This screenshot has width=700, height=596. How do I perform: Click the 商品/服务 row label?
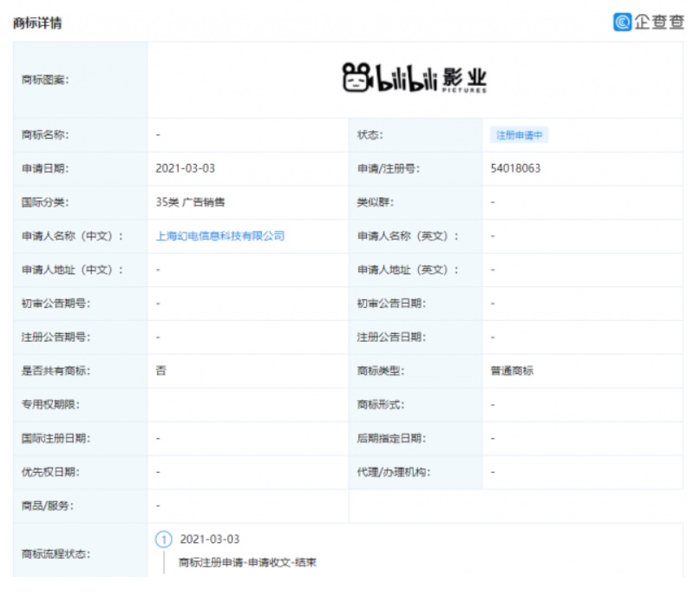point(43,505)
